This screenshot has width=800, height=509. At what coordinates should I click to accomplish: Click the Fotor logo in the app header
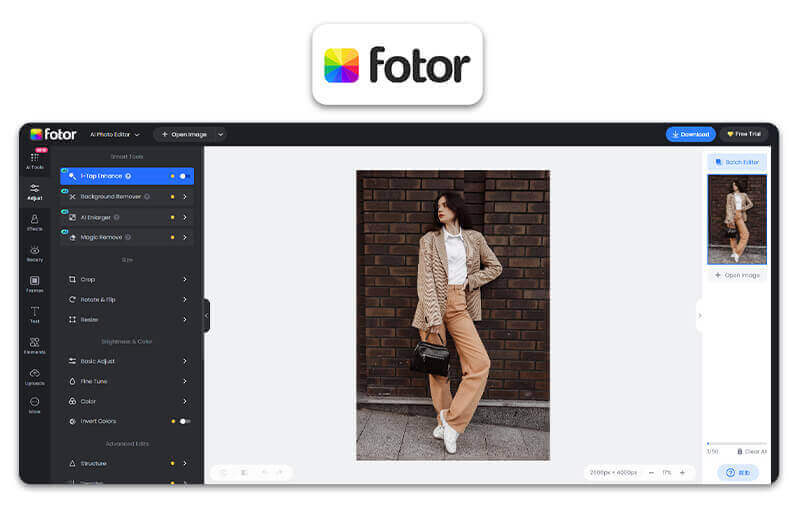(x=53, y=134)
